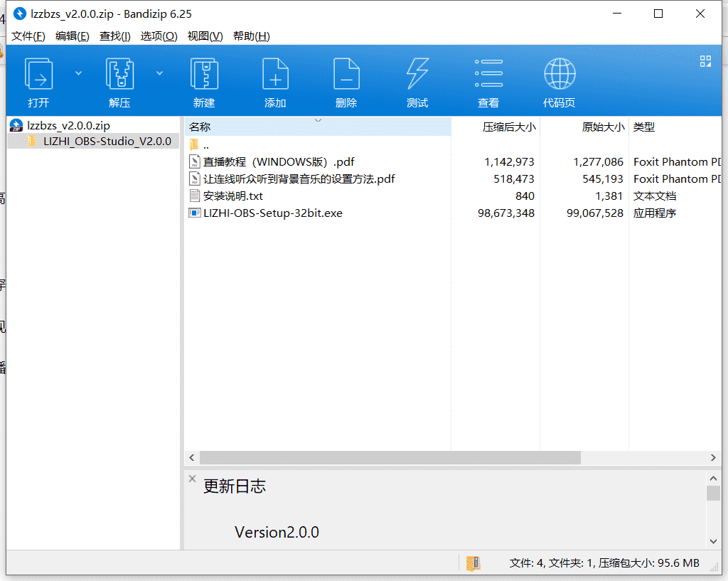Select lzzbzs_v2.0.0.zip in the tree
This screenshot has width=728, height=581.
pyautogui.click(x=68, y=125)
